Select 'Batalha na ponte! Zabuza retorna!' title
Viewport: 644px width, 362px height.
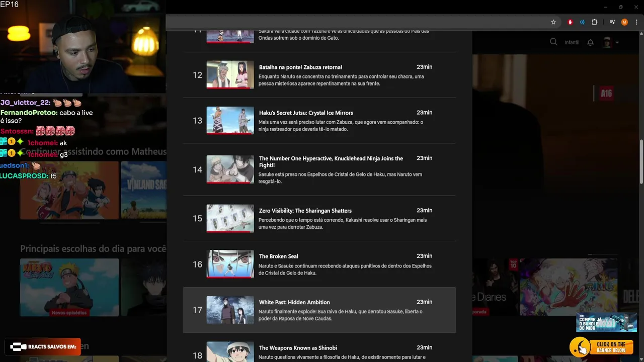300,67
